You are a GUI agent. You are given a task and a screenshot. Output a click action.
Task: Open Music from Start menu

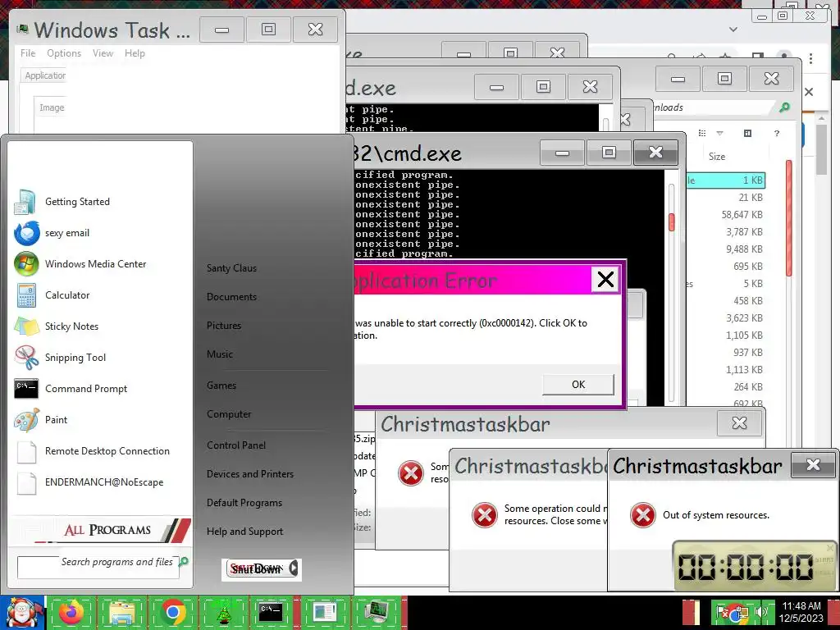click(220, 354)
